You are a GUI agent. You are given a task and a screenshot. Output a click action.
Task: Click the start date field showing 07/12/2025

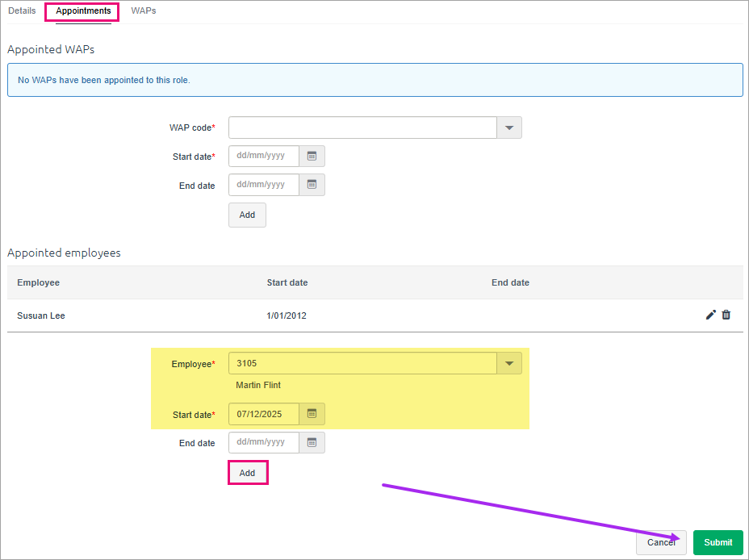264,414
